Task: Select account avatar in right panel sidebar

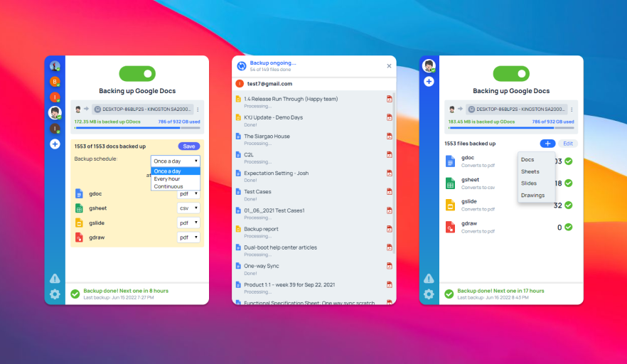Action: tap(429, 66)
